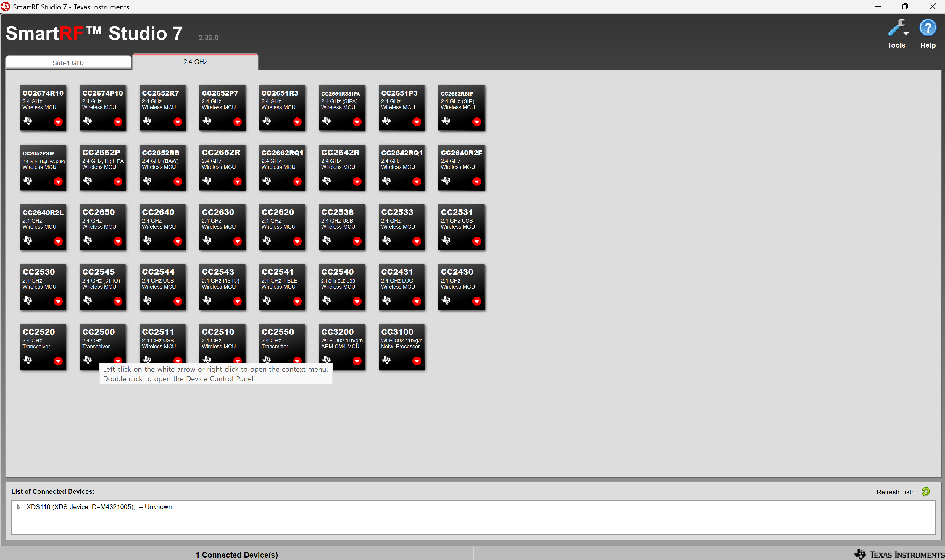
Task: Select the CC2520 Transceiver tile
Action: point(43,347)
